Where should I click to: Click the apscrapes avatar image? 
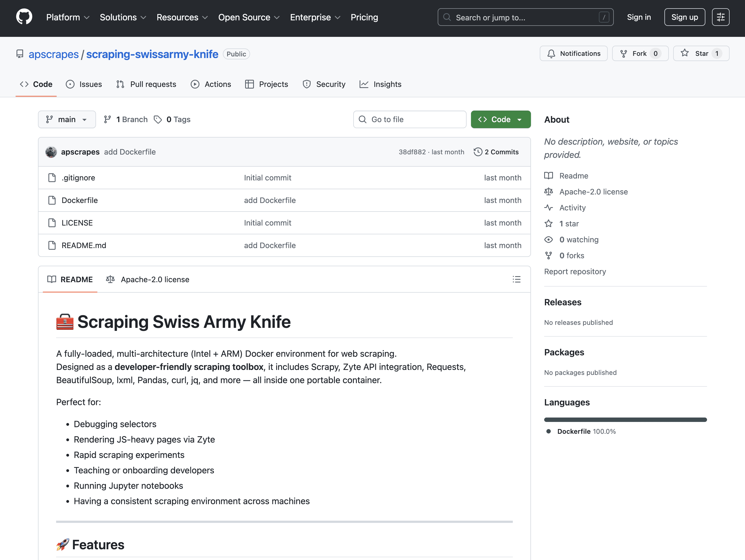click(x=51, y=152)
